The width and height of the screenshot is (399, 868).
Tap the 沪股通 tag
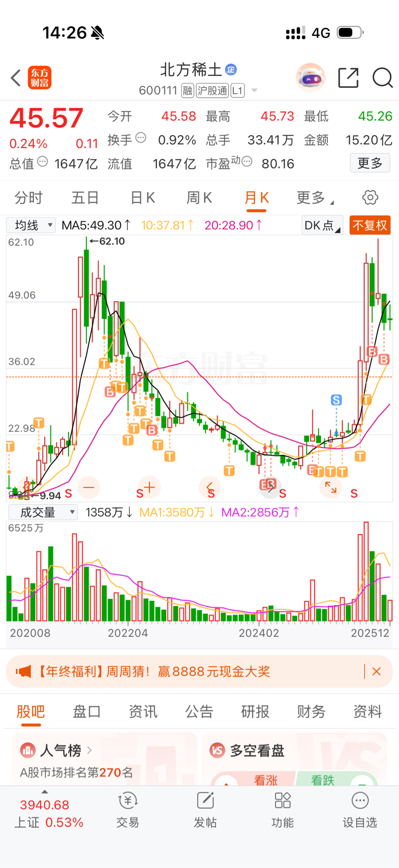tap(212, 91)
